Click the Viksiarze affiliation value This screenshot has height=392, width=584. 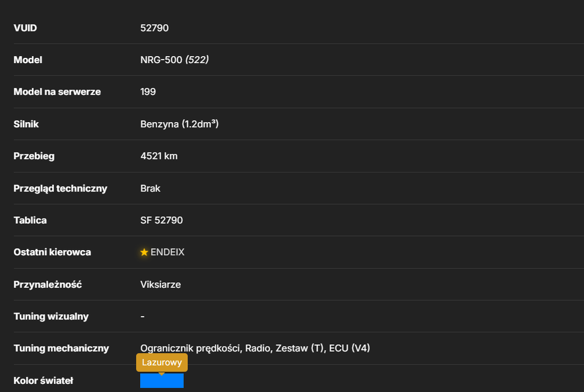(x=161, y=285)
